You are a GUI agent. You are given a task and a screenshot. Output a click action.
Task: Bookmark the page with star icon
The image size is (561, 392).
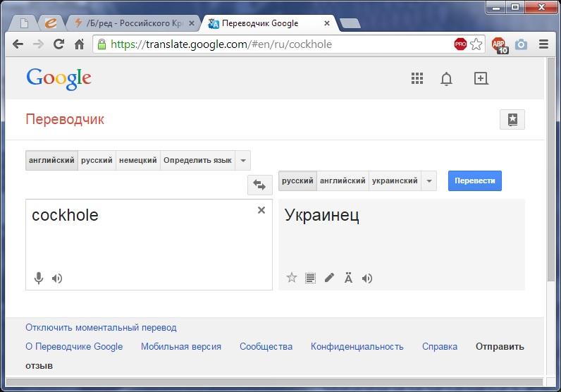tap(476, 44)
